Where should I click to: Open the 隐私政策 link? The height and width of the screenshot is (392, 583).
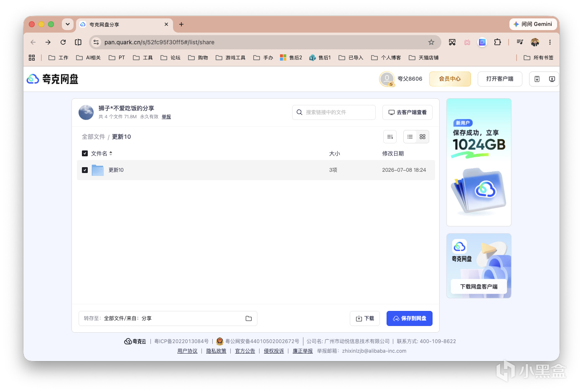click(216, 351)
